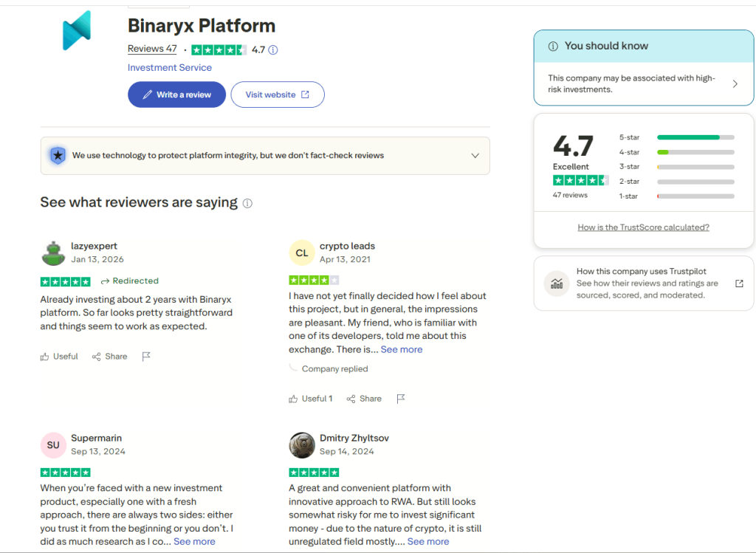The width and height of the screenshot is (756, 553).
Task: Click date Sep 13, 2024
Action: pos(98,452)
